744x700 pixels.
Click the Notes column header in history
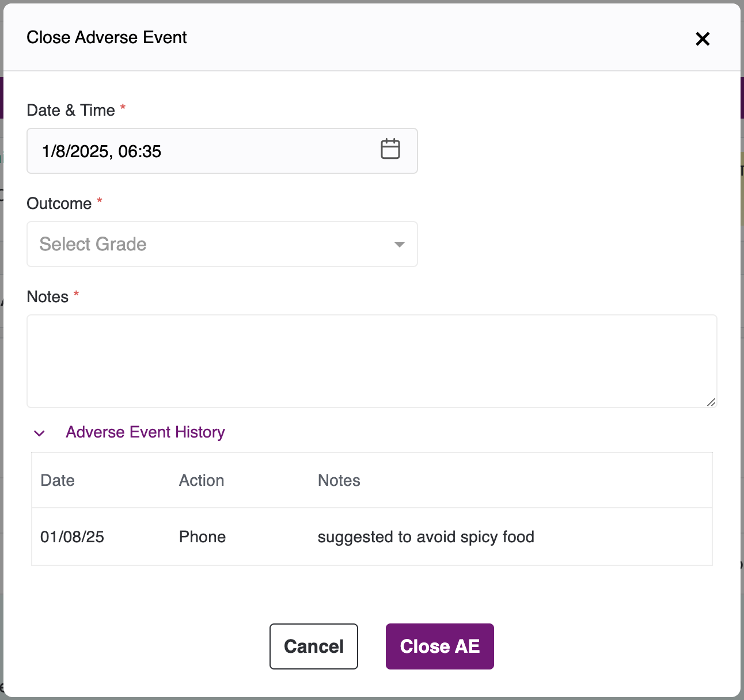tap(339, 481)
